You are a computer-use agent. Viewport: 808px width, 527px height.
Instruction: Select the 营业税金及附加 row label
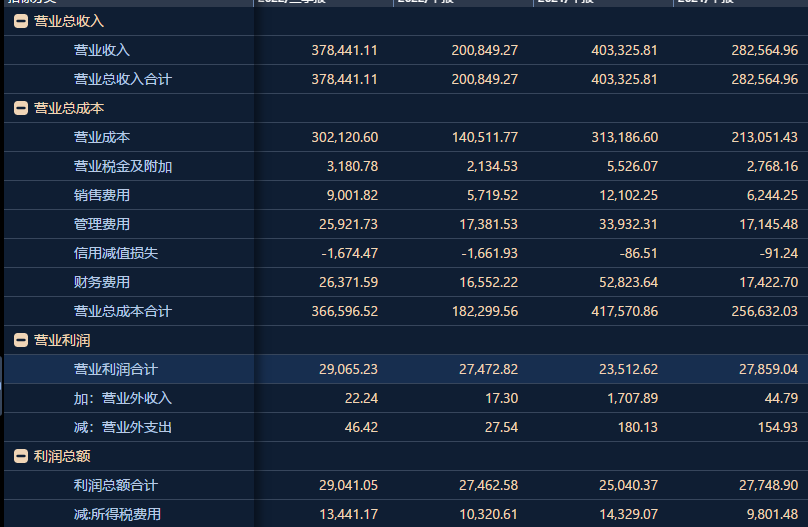(x=123, y=166)
